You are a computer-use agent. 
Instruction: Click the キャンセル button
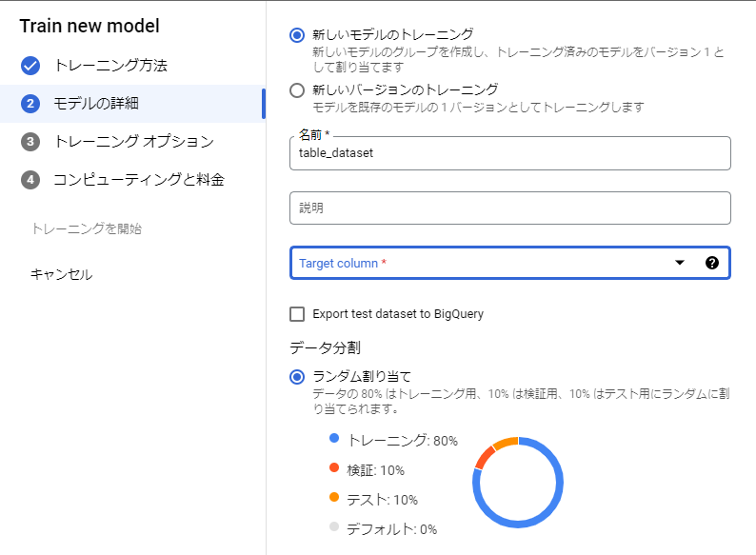(x=62, y=274)
